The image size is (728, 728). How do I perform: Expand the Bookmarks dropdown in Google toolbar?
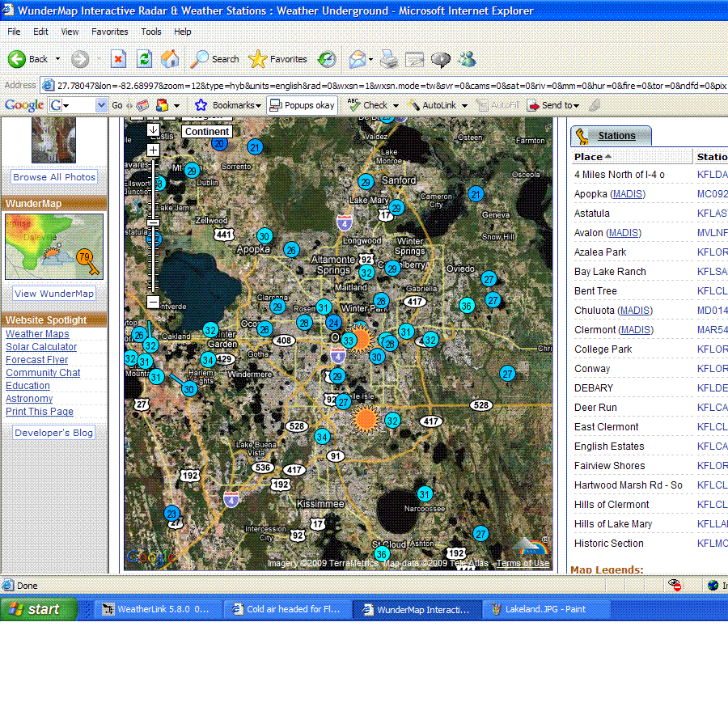tap(258, 105)
